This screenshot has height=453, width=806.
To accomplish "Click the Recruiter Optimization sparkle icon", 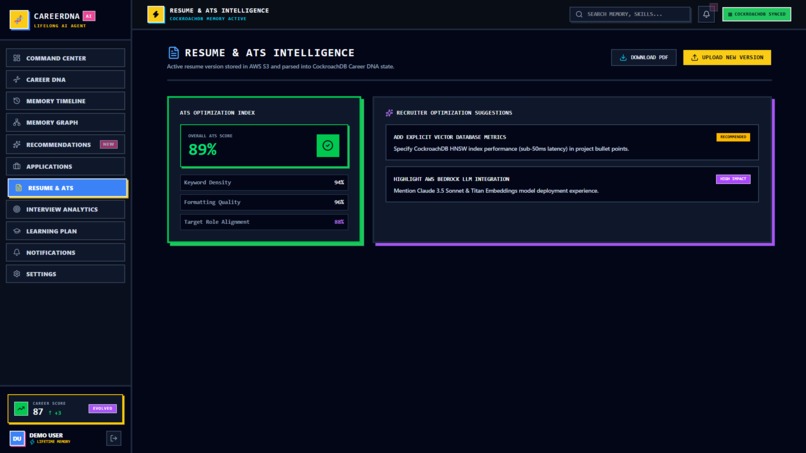I will 389,113.
